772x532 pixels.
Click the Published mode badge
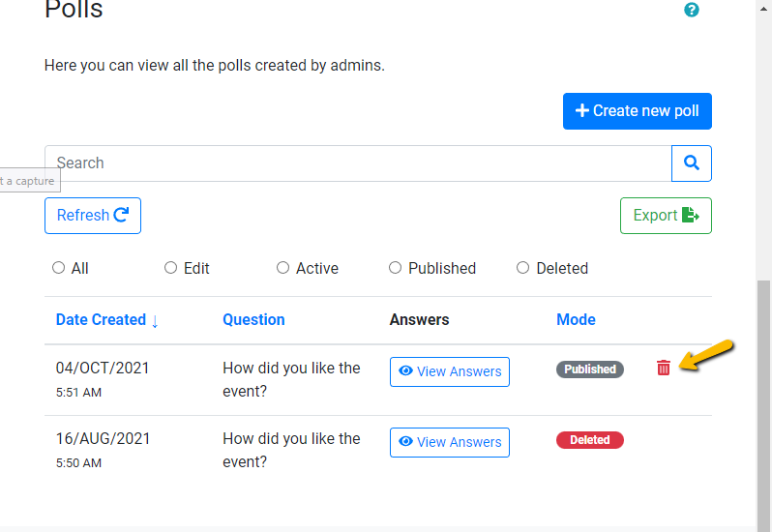coord(590,369)
